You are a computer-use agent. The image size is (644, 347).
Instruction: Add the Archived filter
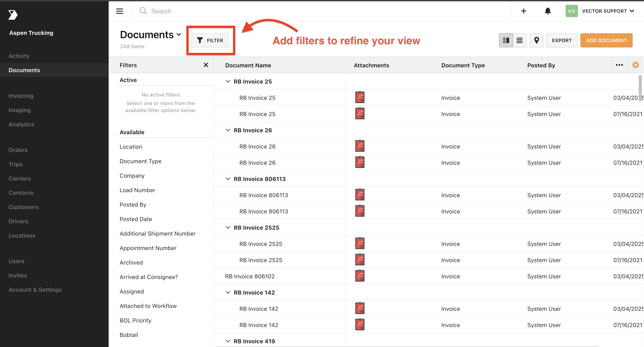[131, 262]
